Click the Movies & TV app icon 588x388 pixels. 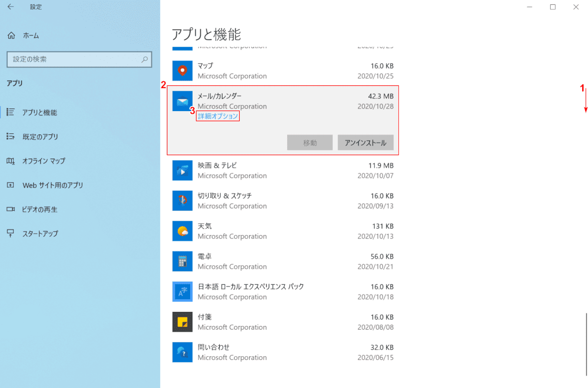click(x=182, y=170)
